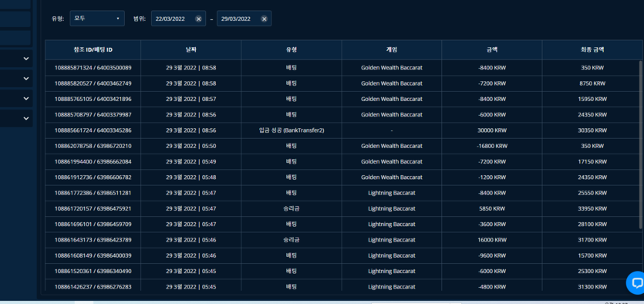The width and height of the screenshot is (644, 304).
Task: Click the 최종 금액 column header
Action: (x=592, y=49)
